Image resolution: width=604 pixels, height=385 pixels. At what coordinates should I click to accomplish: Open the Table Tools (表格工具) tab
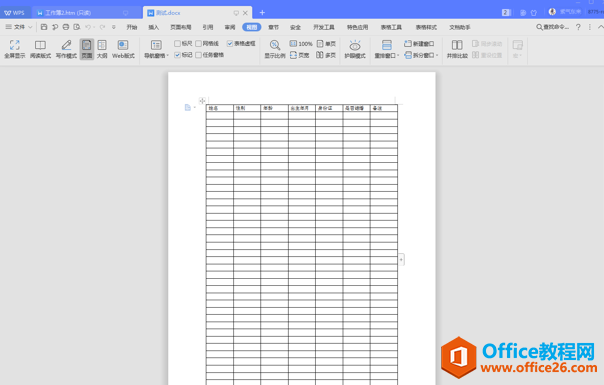(x=391, y=27)
